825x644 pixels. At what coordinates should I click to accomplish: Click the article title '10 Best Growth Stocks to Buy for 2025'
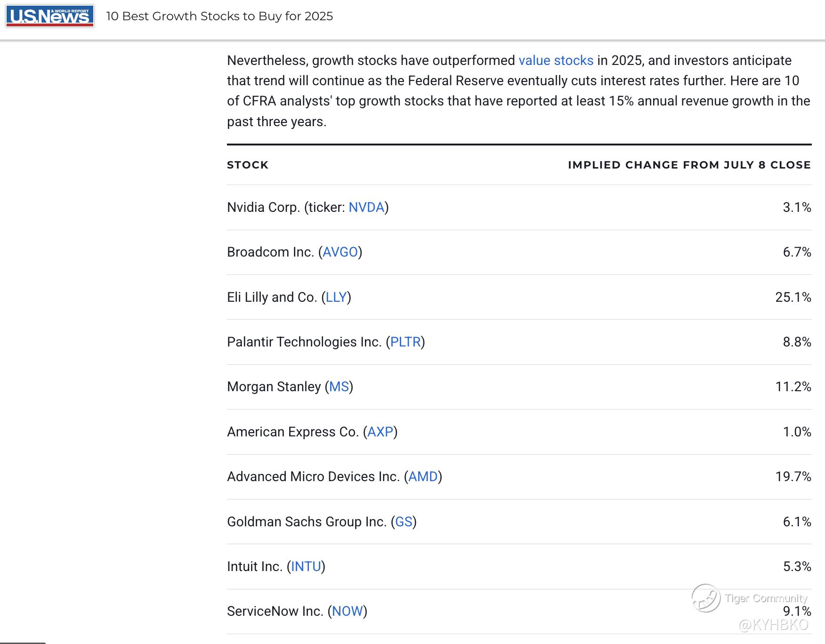coord(219,16)
